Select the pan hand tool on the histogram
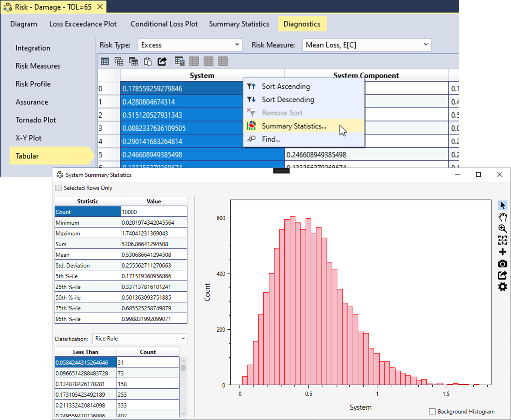Screen dimensions: 511x420 coord(503,217)
